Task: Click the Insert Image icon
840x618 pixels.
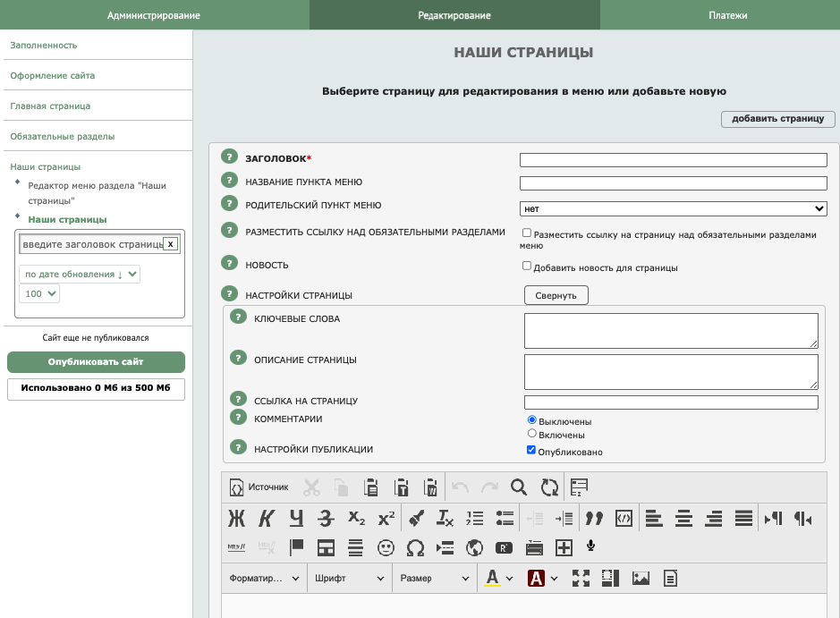Action: coord(641,578)
